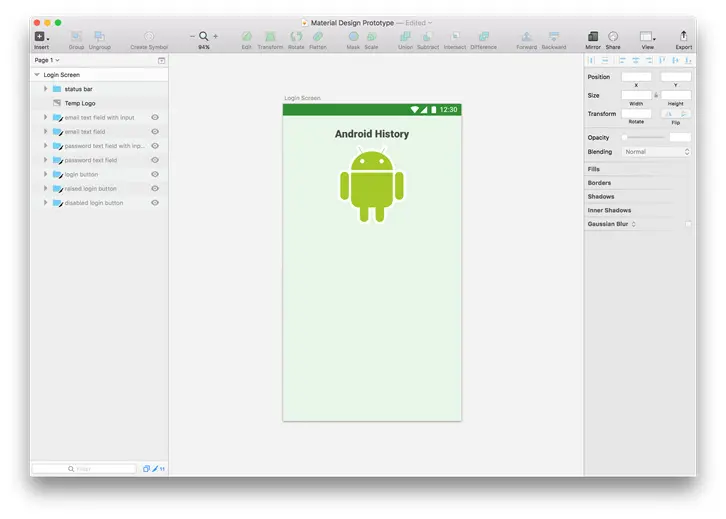The height and width of the screenshot is (519, 726).
Task: Open the Page 1 dropdown
Action: coord(47,60)
